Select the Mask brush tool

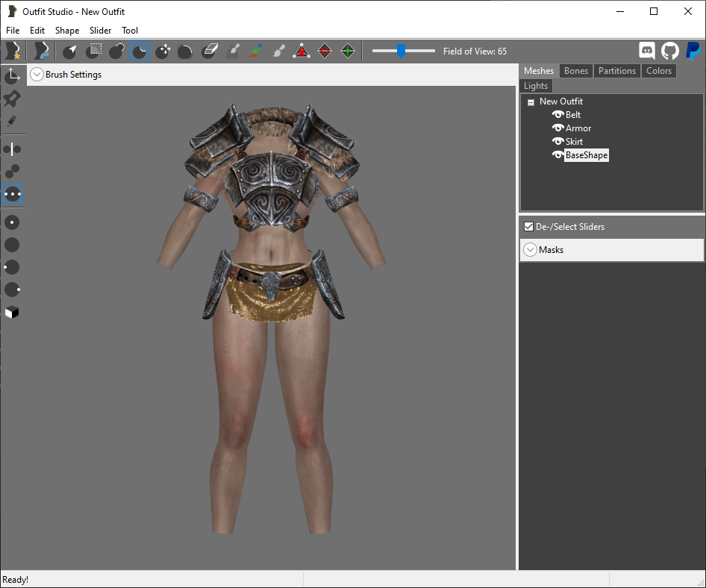(x=93, y=51)
